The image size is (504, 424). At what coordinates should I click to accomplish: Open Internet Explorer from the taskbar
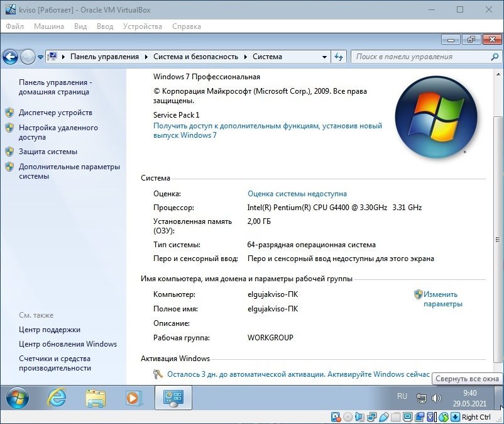click(x=57, y=398)
